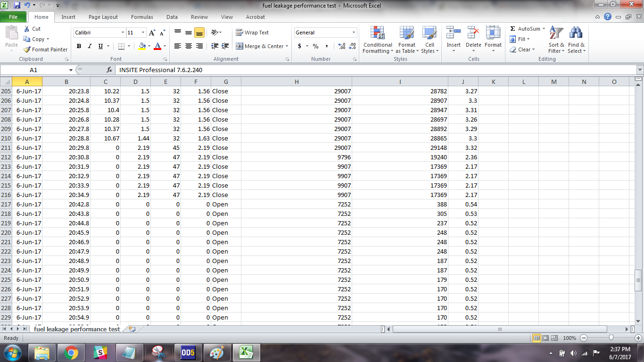Image resolution: width=644 pixels, height=362 pixels.
Task: Open Cell Styles gallery
Action: [429, 40]
